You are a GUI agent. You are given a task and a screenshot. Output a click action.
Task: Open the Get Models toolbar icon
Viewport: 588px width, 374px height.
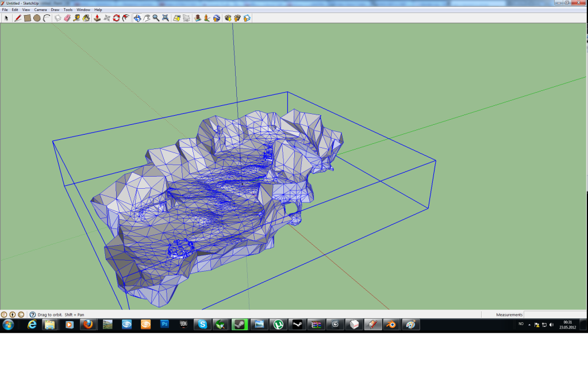(228, 18)
